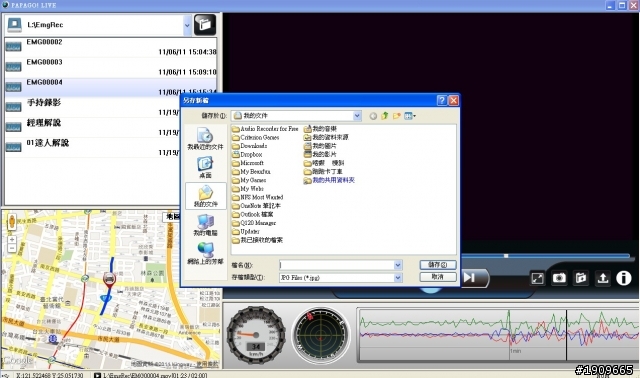The image size is (640, 378).
Task: Take a snapshot with the camera icon
Action: [559, 278]
